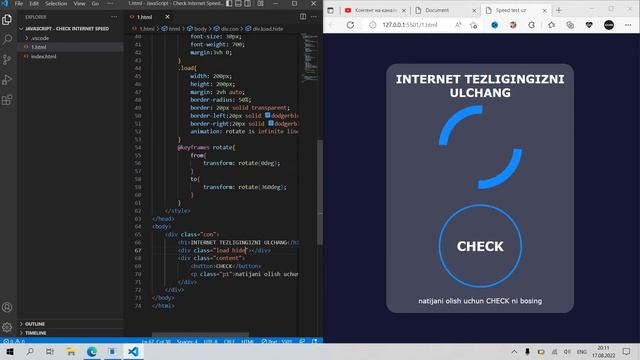Open the File menu in VS Code
640x360 pixels.
(19, 4)
